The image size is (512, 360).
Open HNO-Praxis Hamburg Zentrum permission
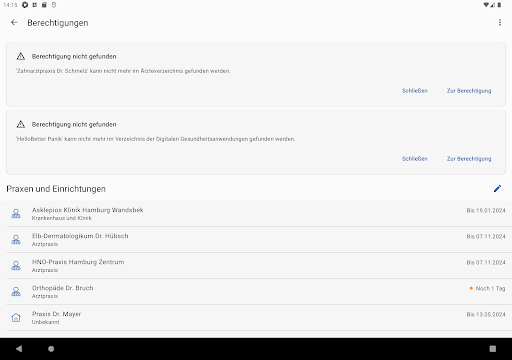coord(256,266)
